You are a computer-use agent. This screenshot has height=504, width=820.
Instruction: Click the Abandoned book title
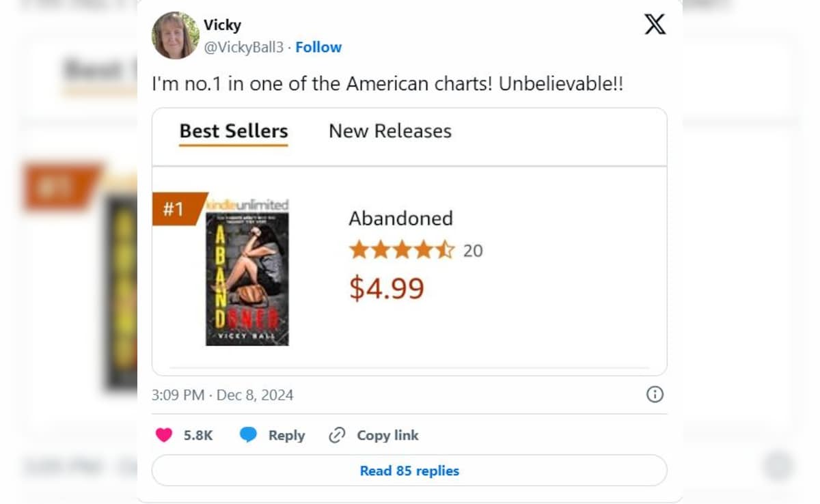click(x=400, y=219)
